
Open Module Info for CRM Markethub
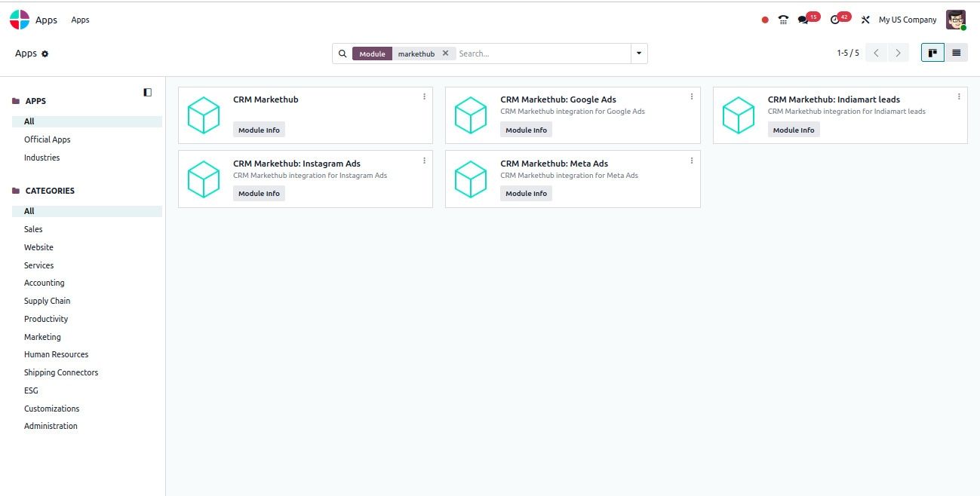259,130
